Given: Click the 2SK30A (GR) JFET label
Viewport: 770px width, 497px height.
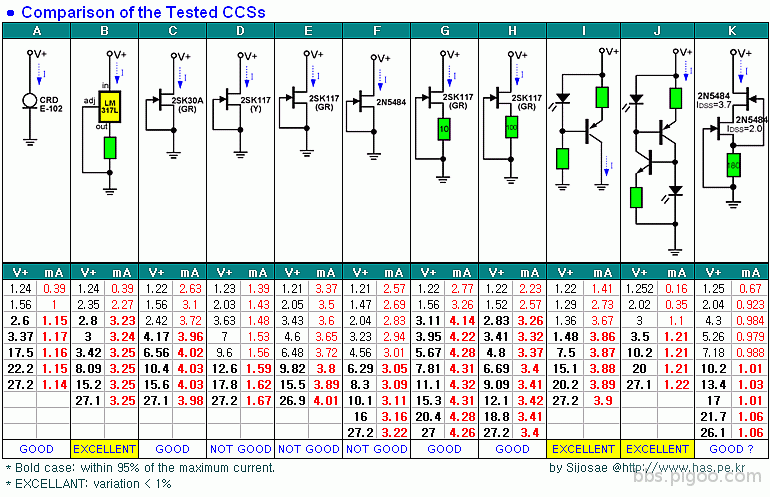Looking at the screenshot, I should click(x=187, y=105).
